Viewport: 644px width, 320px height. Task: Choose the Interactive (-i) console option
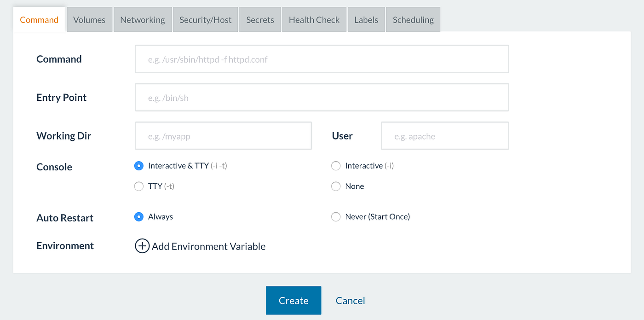tap(336, 165)
